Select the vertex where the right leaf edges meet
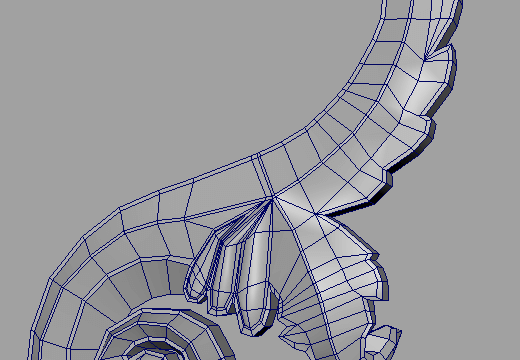The image size is (520, 360). pos(314,213)
